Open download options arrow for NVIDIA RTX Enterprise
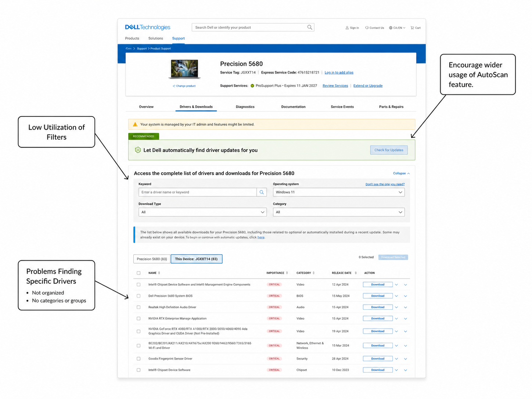This screenshot has height=399, width=532. point(396,319)
